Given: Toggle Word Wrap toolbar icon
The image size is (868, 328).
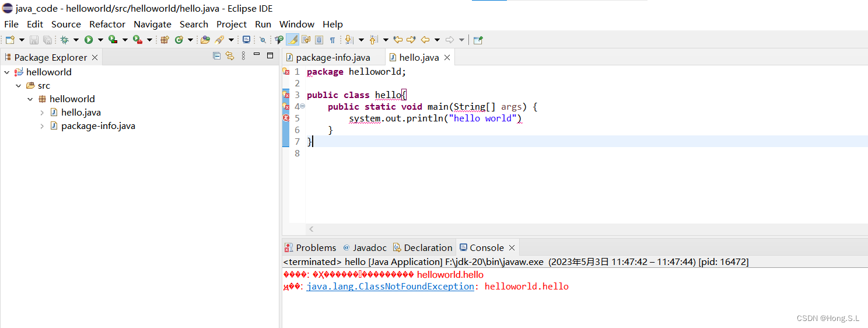Looking at the screenshot, I should (306, 40).
